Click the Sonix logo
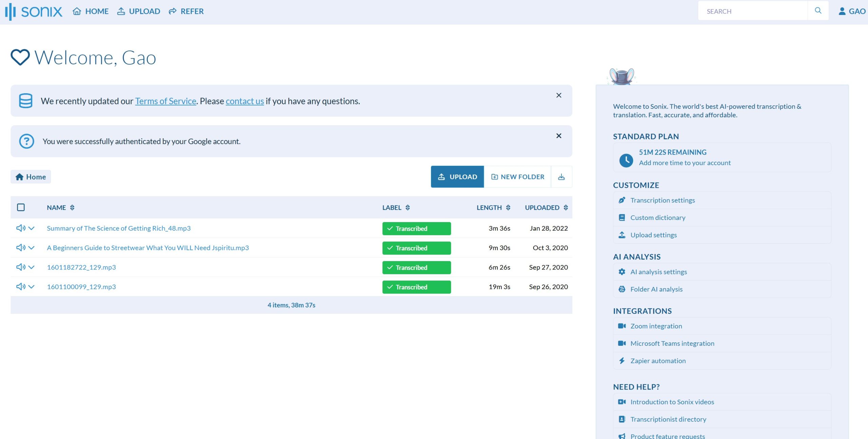The width and height of the screenshot is (868, 439). [34, 12]
